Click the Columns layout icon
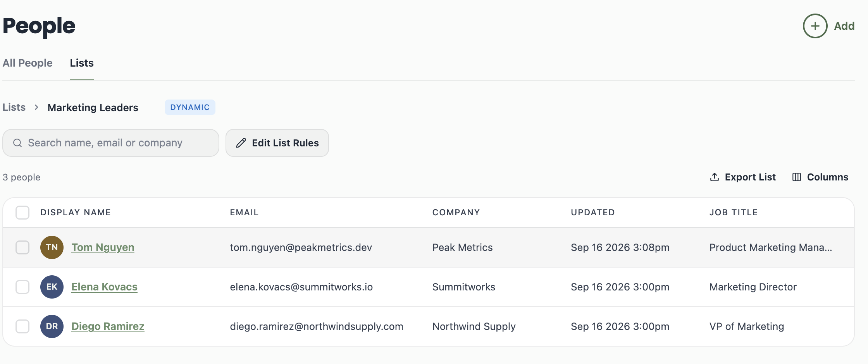Screen dimensions: 868x364 tap(797, 177)
